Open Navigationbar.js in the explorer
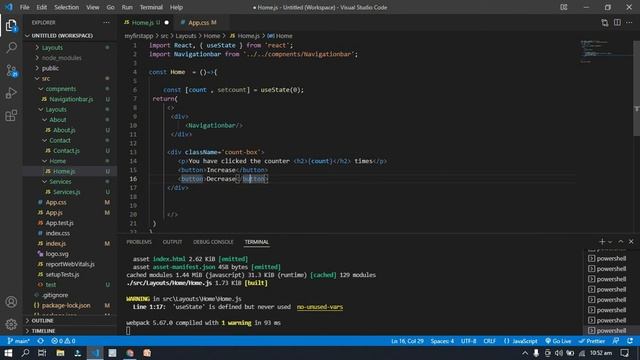Viewport: 640px width, 360px height. [x=71, y=99]
